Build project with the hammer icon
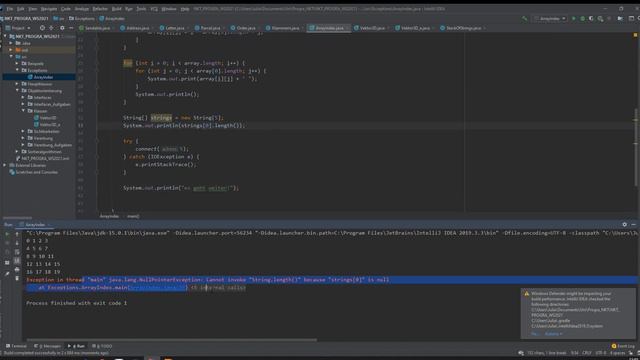Screen dimensions: 640x360 point(525,18)
